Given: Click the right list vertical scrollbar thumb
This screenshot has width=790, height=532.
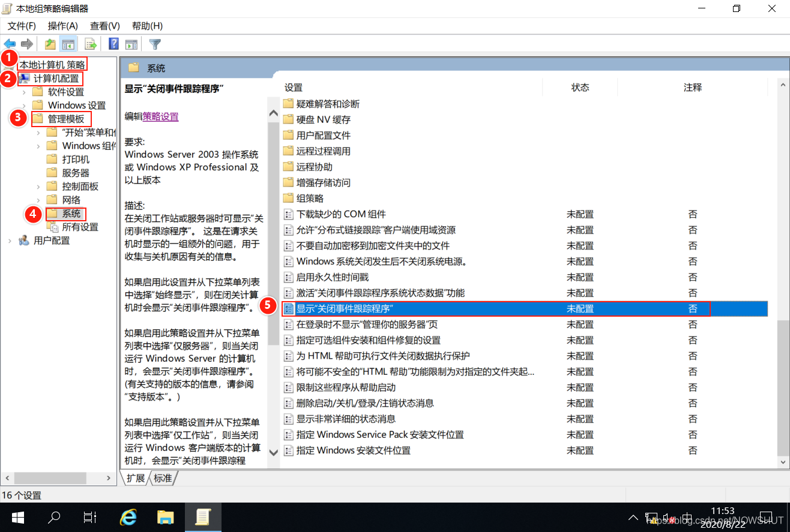Looking at the screenshot, I should pyautogui.click(x=782, y=387).
